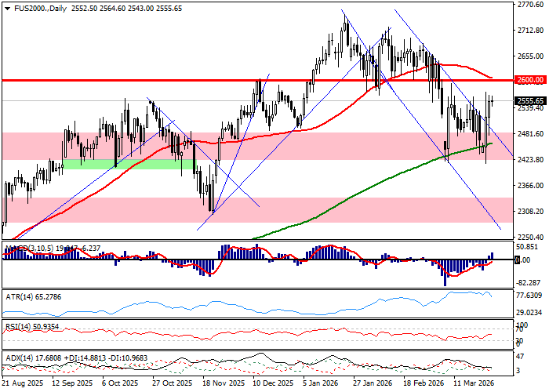This screenshot has height=392, width=549.
Task: Click the 2770.00 price axis label
Action: coord(530,5)
